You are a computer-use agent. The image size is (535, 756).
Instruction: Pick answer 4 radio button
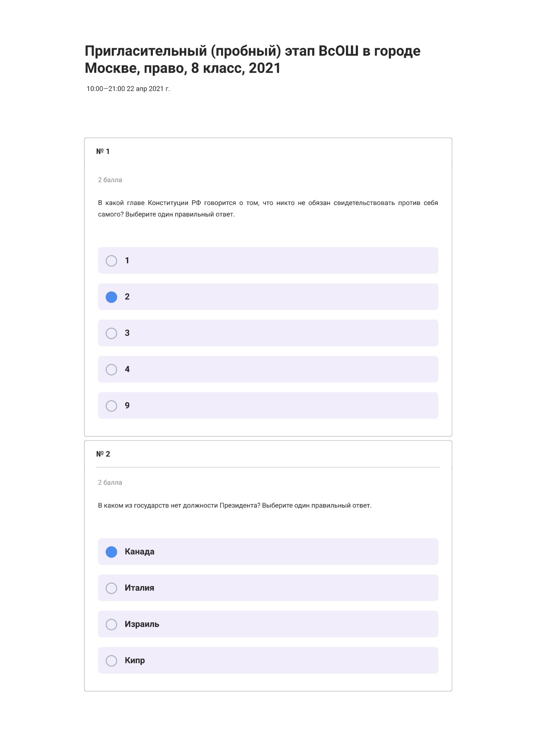[111, 369]
